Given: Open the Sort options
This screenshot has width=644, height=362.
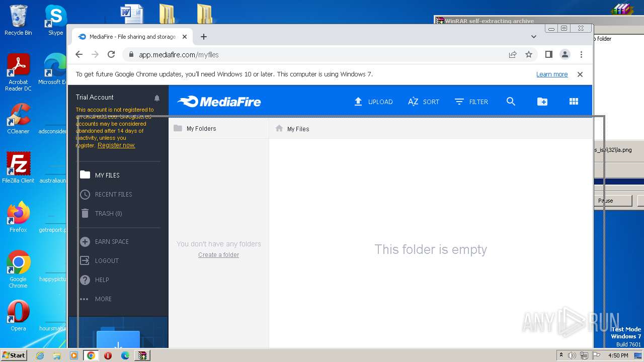Looking at the screenshot, I should (424, 102).
